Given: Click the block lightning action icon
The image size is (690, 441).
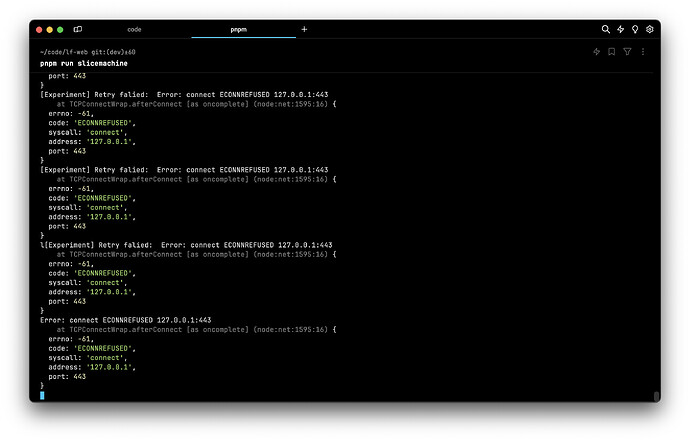Looking at the screenshot, I should (x=596, y=52).
